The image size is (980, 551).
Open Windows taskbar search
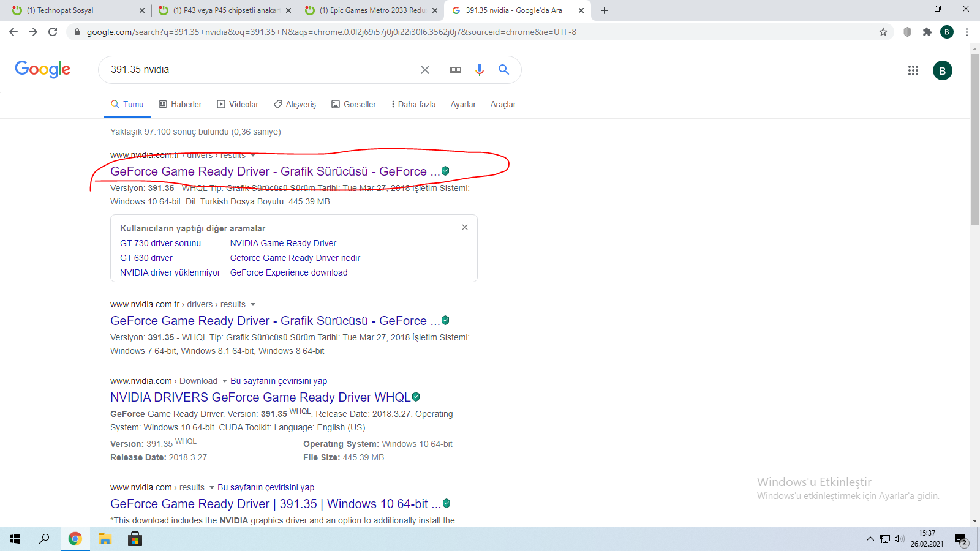tap(44, 539)
